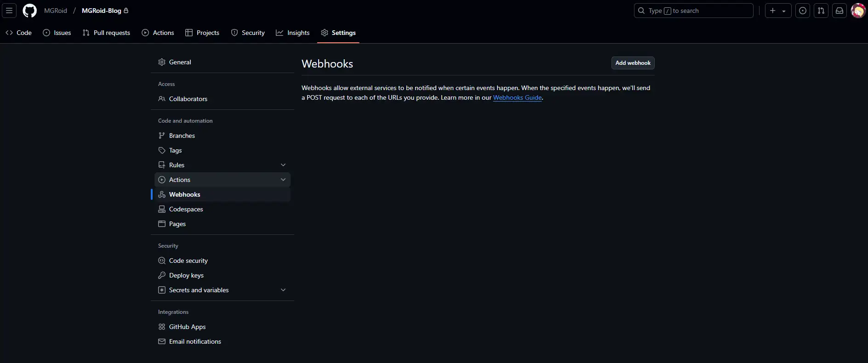Open pull requests shortcut icon in header
Image resolution: width=868 pixels, height=363 pixels.
821,11
